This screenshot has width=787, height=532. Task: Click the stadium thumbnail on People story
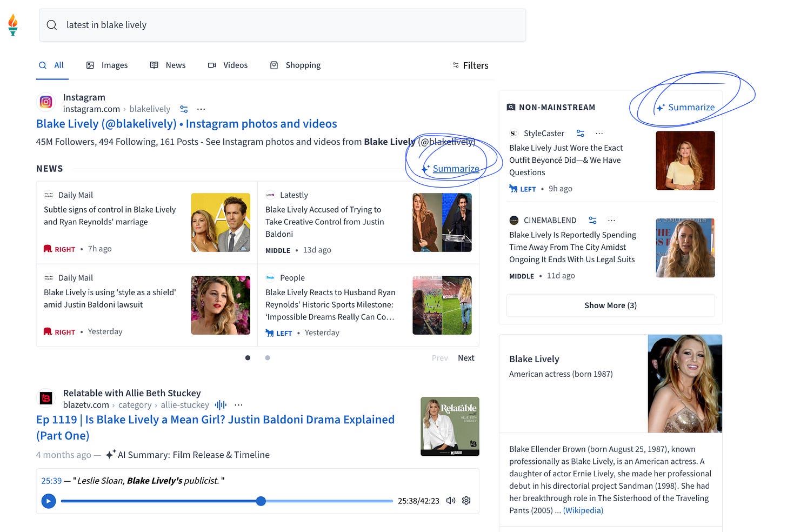click(x=442, y=305)
